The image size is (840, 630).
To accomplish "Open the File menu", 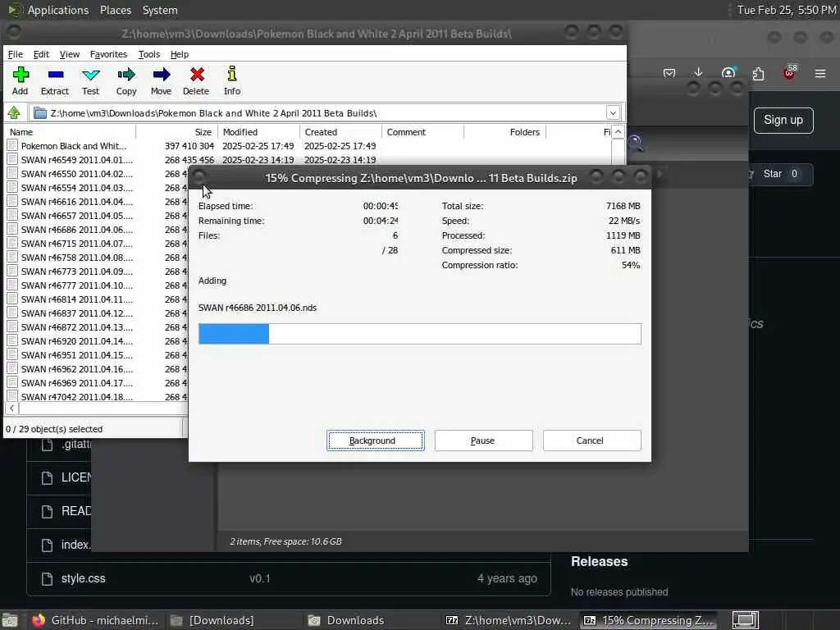I will 15,54.
